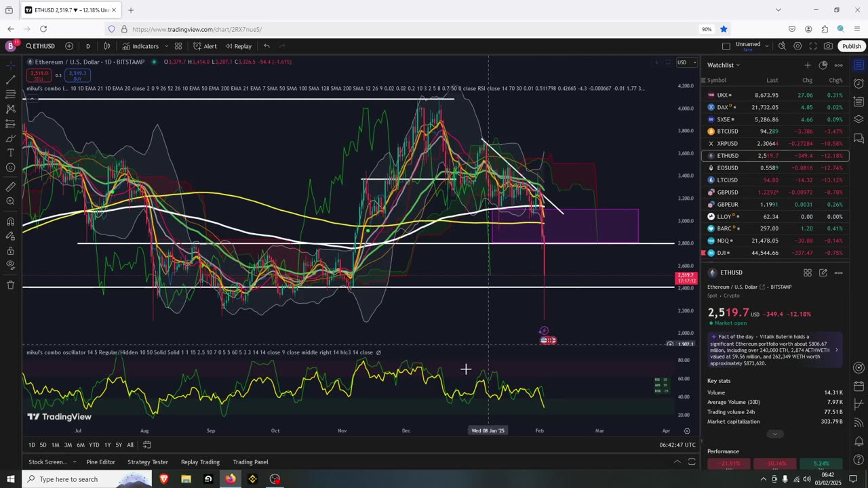Click the UTC time zone clock 06:42:47
This screenshot has width=868, height=488.
pyautogui.click(x=677, y=445)
